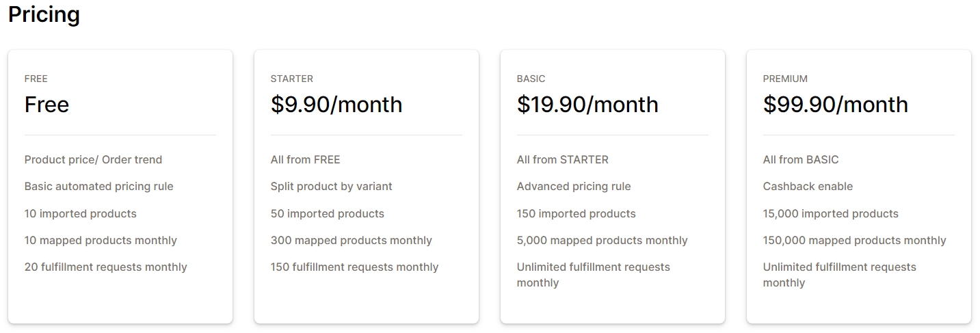This screenshot has height=333, width=980.
Task: Click 'Cashback enable' feature text
Action: [807, 186]
